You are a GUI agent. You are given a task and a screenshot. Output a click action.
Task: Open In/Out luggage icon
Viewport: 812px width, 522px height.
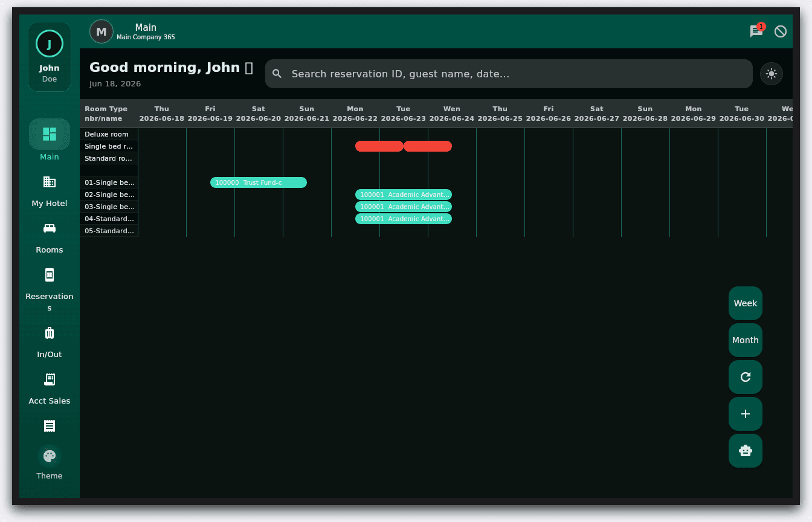[50, 333]
